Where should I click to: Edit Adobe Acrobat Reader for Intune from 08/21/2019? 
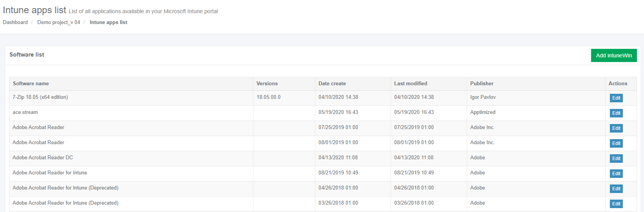[616, 174]
